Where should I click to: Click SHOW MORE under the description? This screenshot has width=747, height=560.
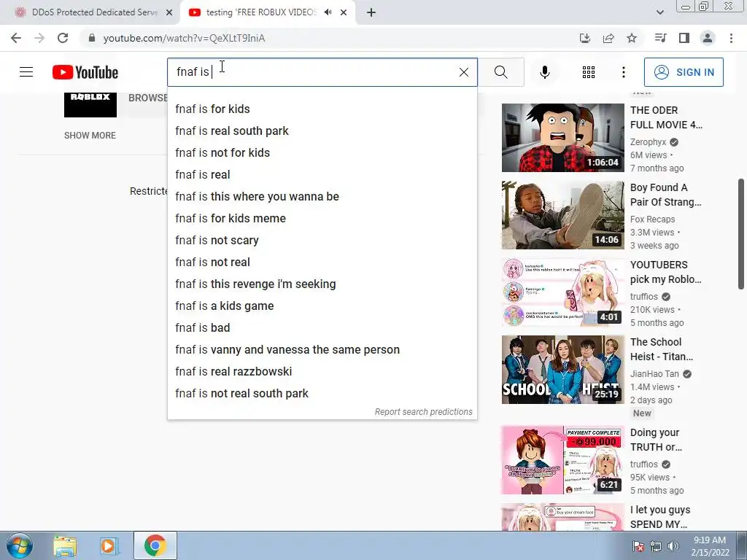[90, 135]
